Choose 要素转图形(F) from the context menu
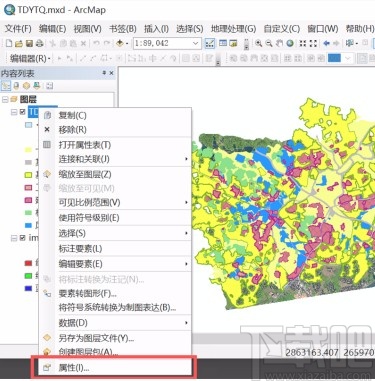375x381 pixels. point(115,293)
